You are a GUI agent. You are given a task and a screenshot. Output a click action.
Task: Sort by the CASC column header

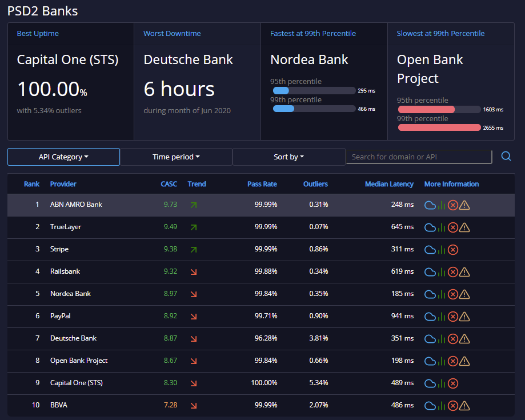[x=169, y=184]
